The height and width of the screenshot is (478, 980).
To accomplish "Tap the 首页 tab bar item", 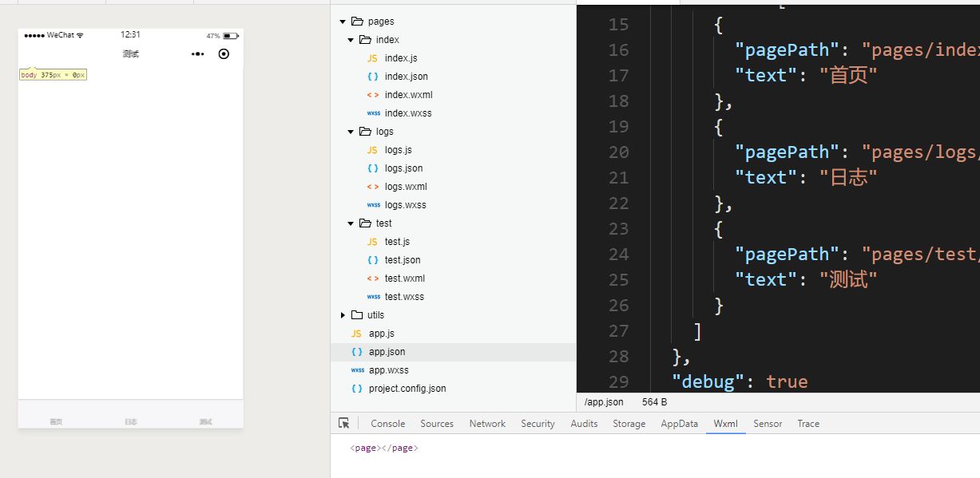I will [56, 421].
